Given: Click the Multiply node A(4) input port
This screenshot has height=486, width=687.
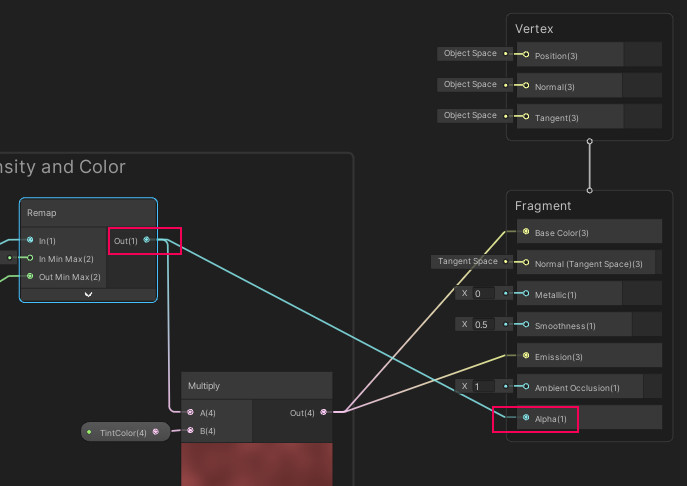Looking at the screenshot, I should point(190,412).
